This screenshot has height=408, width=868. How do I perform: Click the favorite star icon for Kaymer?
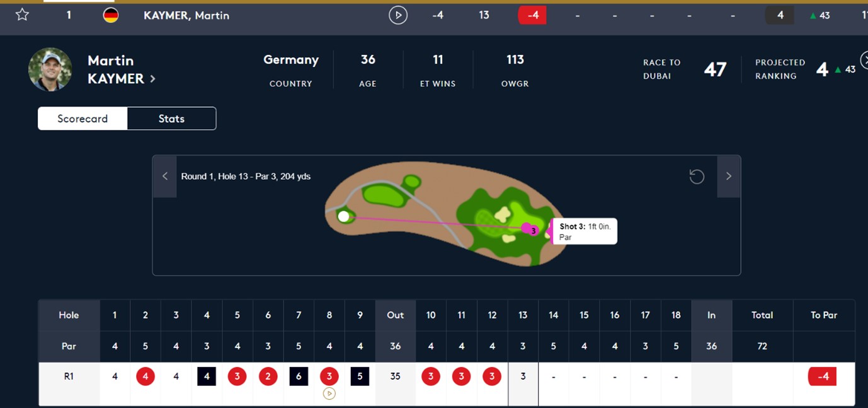[22, 15]
